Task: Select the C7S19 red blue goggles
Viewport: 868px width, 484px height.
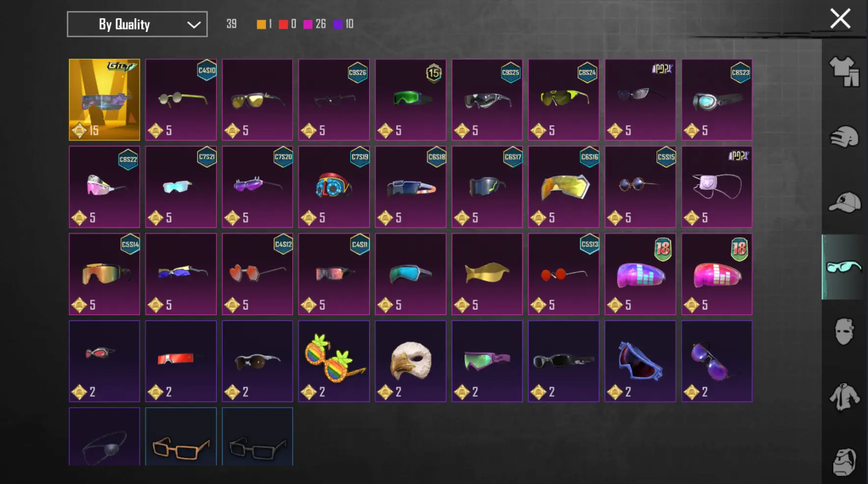Action: click(x=334, y=187)
